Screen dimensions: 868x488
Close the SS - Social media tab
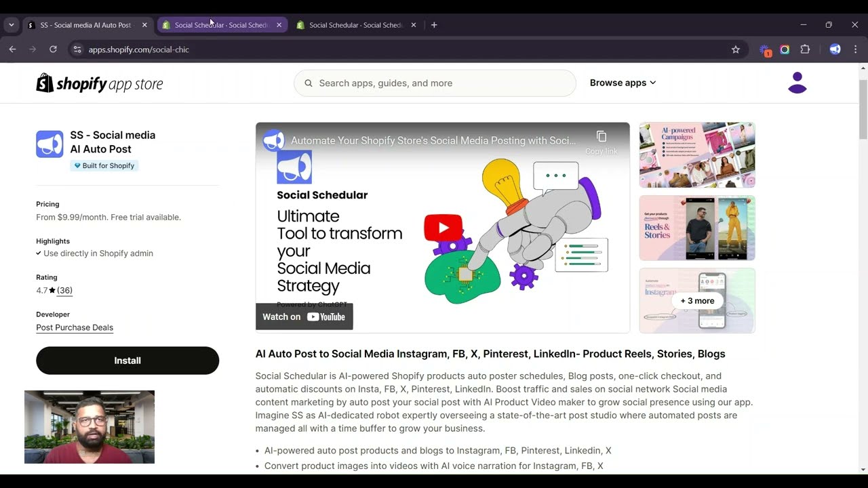coord(144,25)
